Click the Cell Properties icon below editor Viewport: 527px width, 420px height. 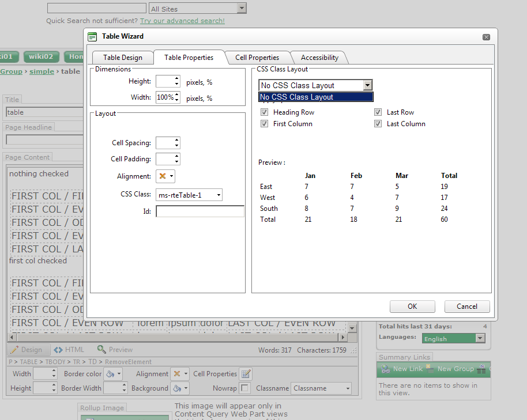246,374
